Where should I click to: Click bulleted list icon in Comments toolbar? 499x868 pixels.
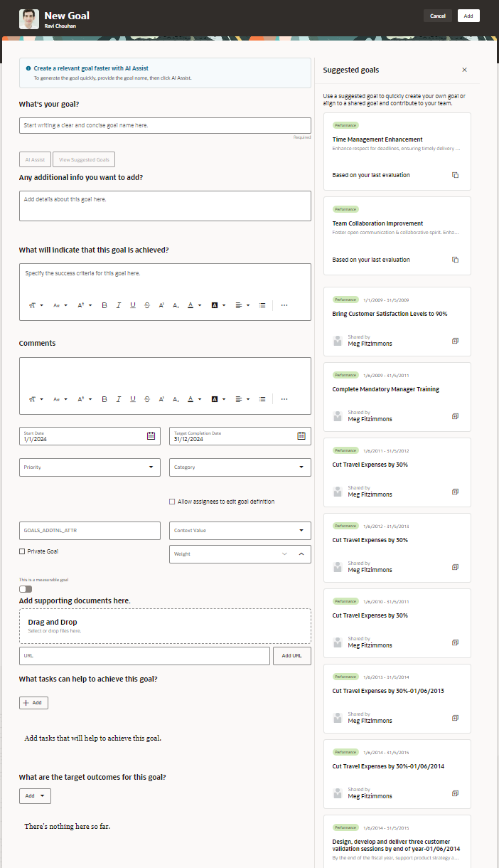tap(262, 399)
